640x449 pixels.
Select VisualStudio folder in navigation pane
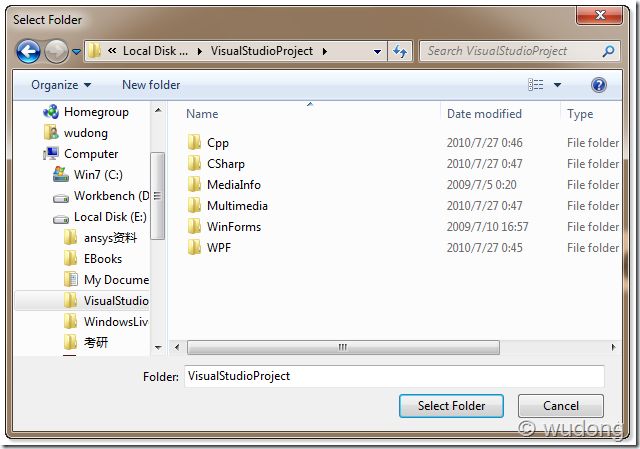116,301
